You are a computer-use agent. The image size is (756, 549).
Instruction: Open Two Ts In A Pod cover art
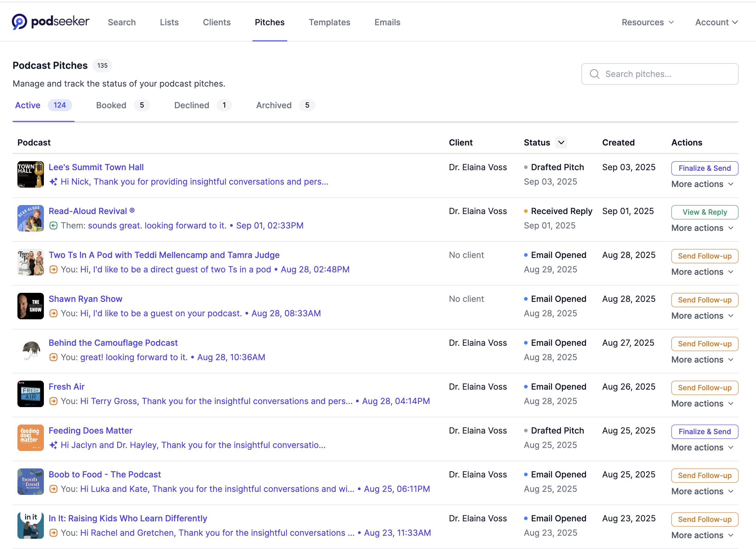(31, 262)
